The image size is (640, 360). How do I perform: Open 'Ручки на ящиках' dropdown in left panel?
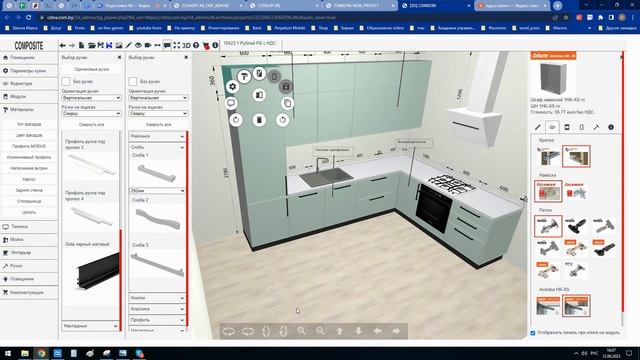click(91, 113)
